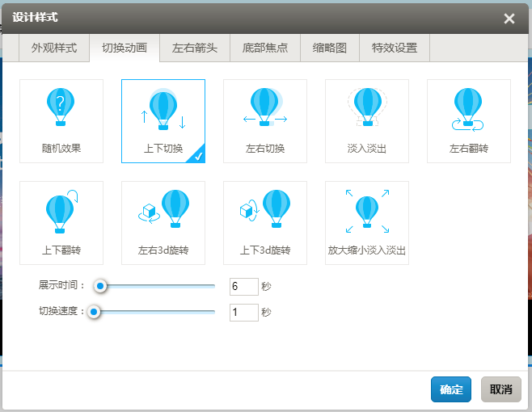This screenshot has height=412, width=532.
Task: Click the 切换速度 seconds input field
Action: pyautogui.click(x=243, y=313)
